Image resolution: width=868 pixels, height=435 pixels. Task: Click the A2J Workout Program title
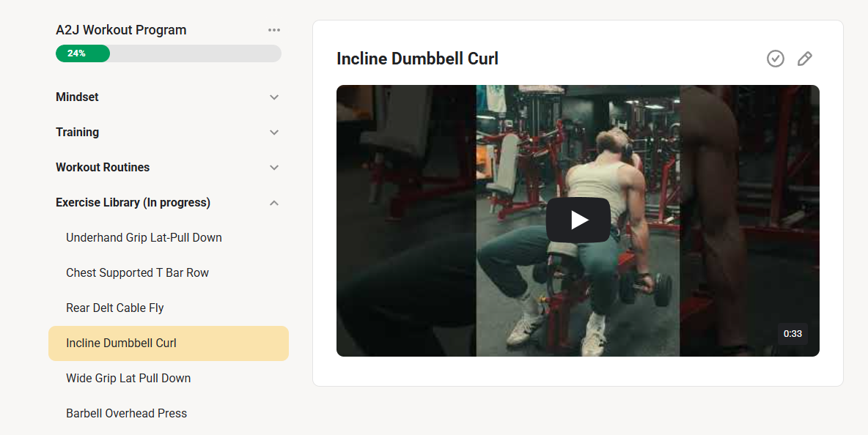coord(121,30)
